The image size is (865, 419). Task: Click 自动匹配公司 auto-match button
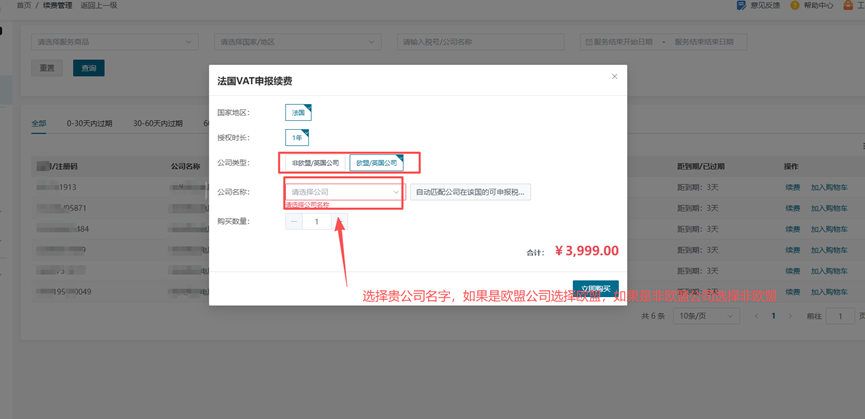coord(469,192)
